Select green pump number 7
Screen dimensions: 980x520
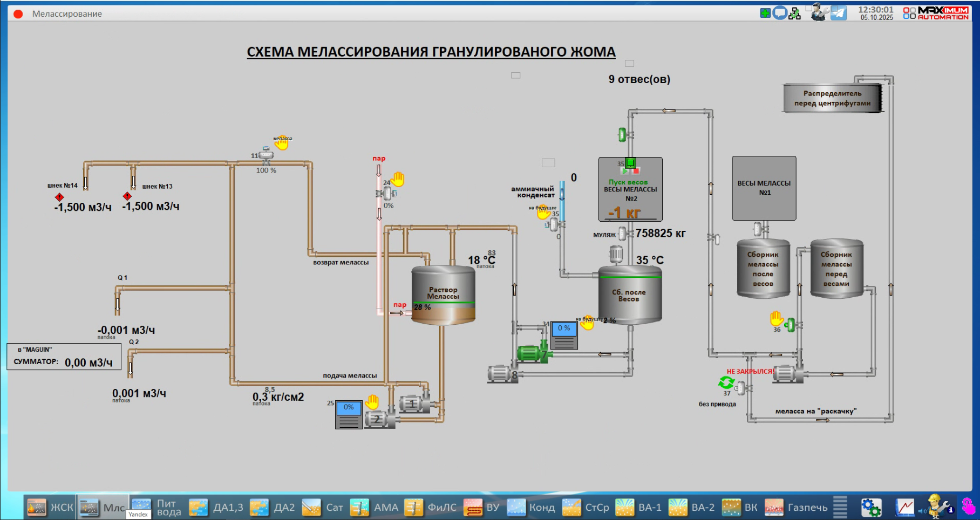[531, 353]
